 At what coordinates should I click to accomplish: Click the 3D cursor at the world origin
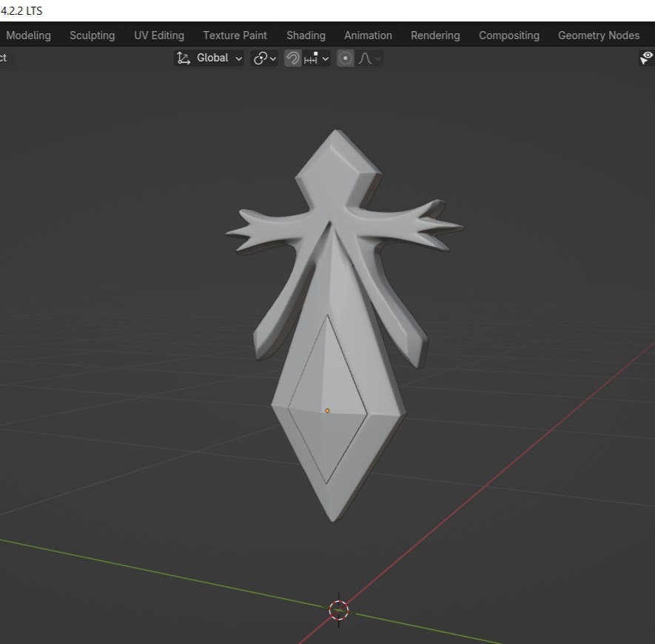click(x=339, y=611)
